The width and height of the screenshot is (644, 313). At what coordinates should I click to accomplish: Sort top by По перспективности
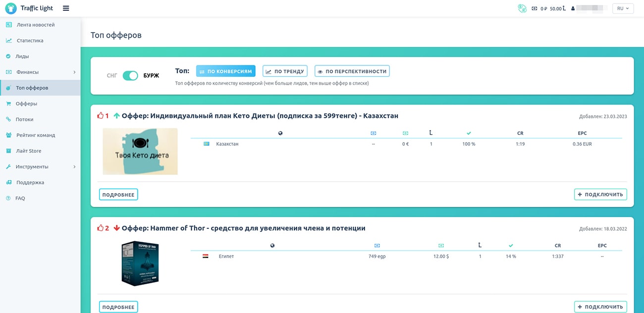[352, 71]
